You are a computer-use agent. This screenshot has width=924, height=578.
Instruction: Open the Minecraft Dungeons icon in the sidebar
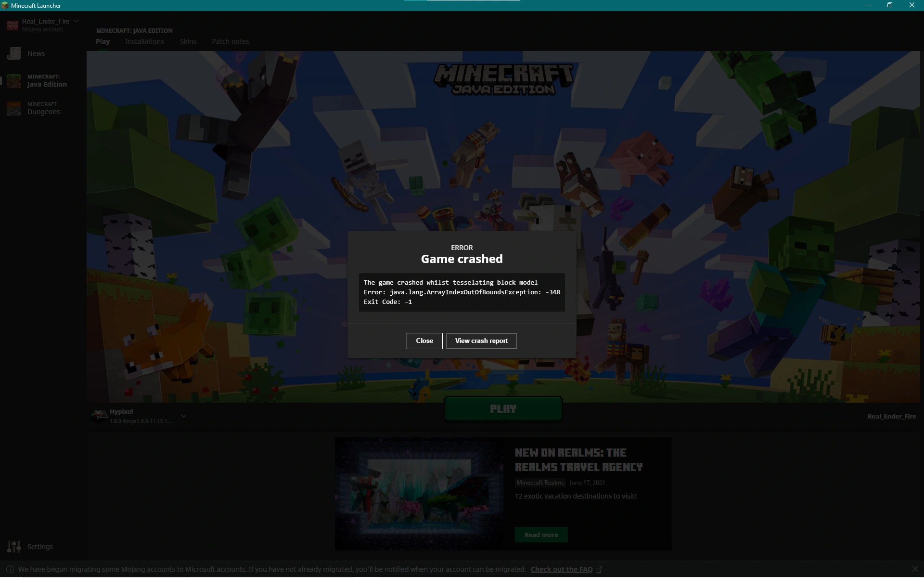pos(14,108)
